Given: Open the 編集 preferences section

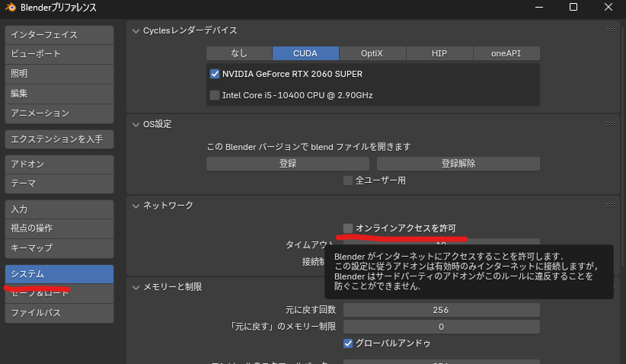Looking at the screenshot, I should coord(59,94).
